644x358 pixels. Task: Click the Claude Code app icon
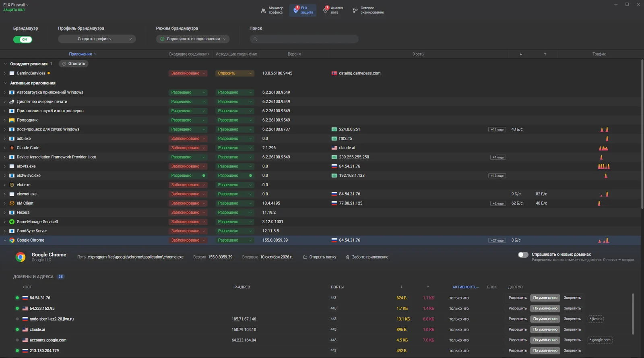[x=12, y=148]
